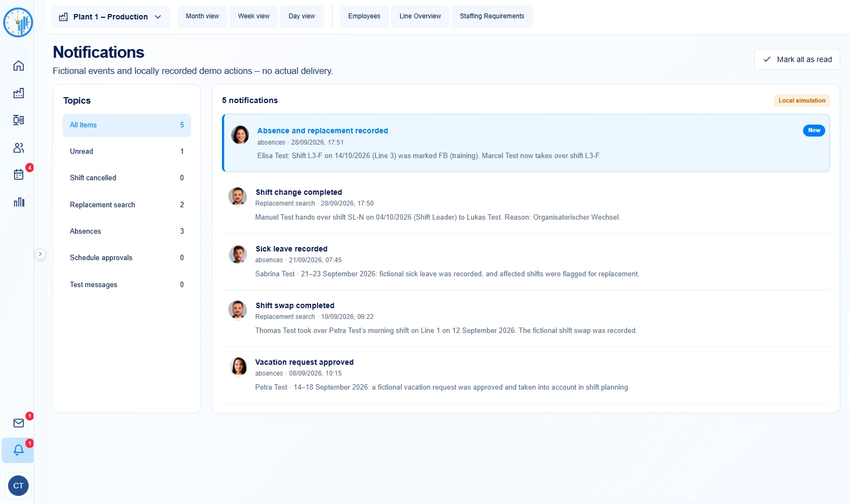Click the Notifications page heading
This screenshot has height=504, width=849.
(x=99, y=52)
